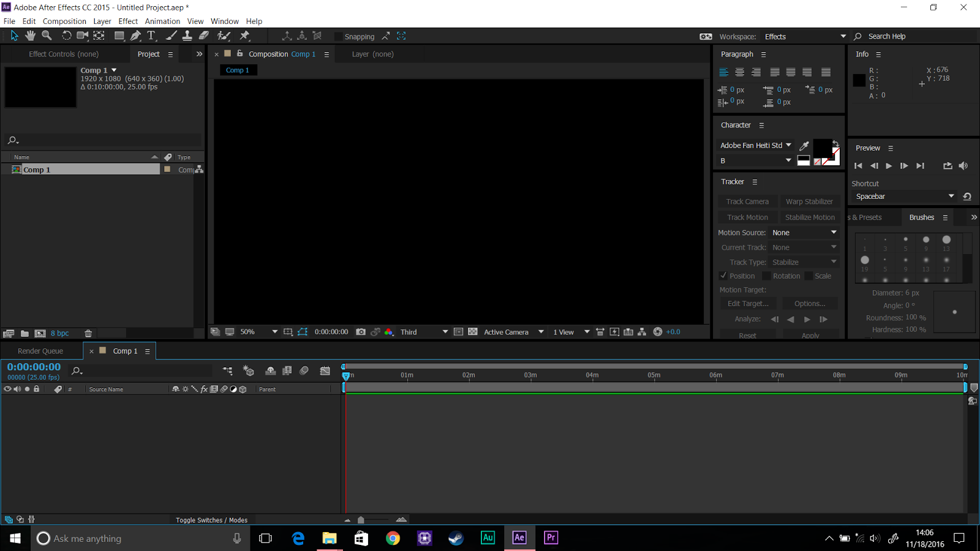Click the Track Motion button

tap(747, 217)
